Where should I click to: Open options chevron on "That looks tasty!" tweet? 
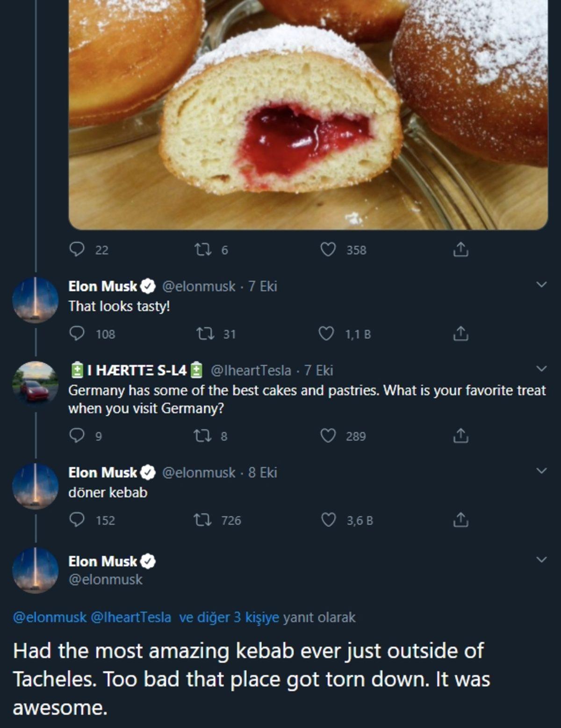pos(541,284)
